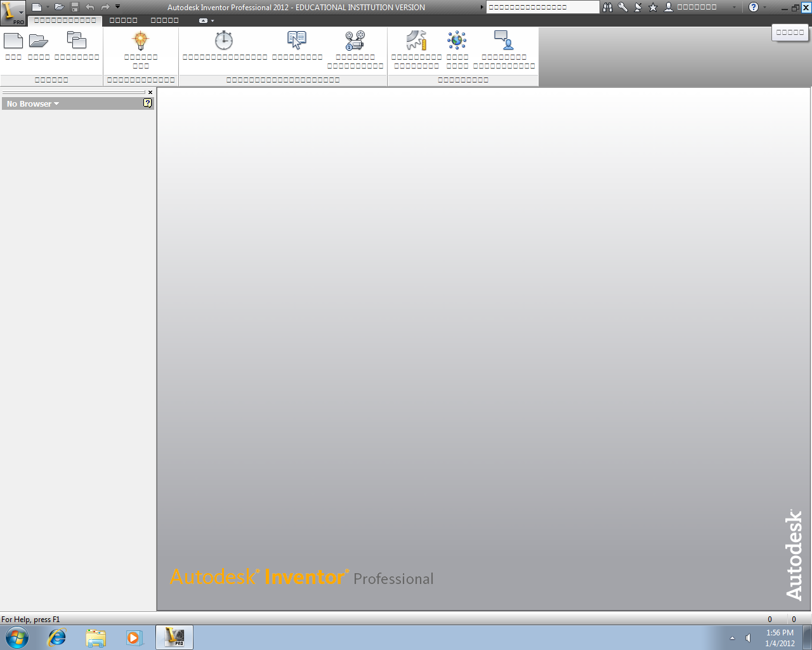Select the third ribbon tab
The image size is (812, 650).
click(165, 20)
